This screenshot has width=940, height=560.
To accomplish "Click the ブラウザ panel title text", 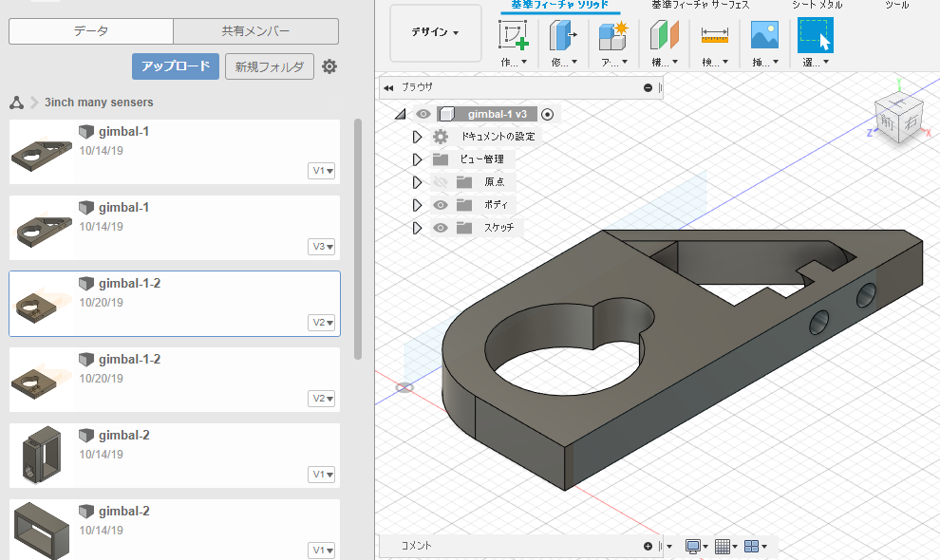I will 417,87.
